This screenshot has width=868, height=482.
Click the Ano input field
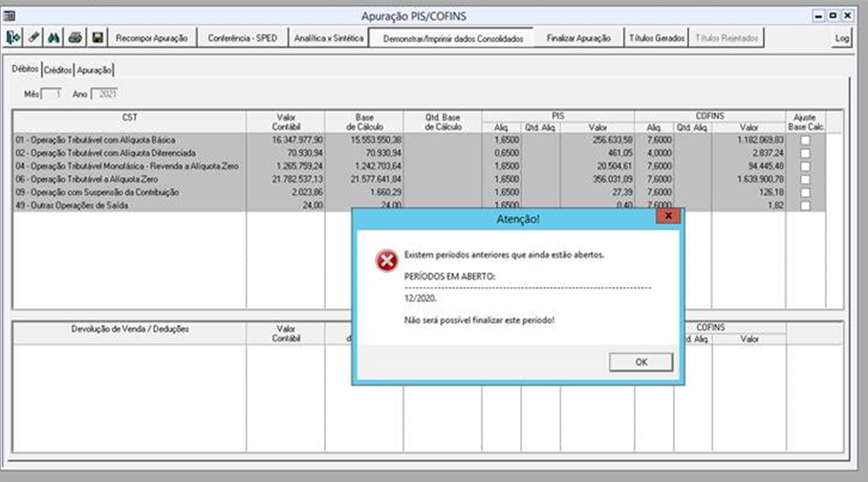[104, 94]
